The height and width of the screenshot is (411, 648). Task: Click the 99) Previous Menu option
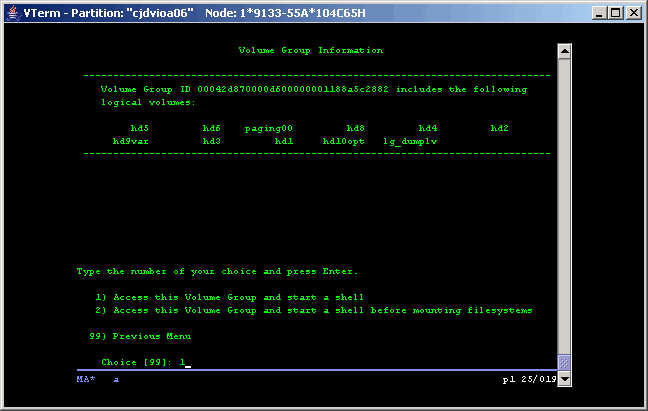coord(140,336)
